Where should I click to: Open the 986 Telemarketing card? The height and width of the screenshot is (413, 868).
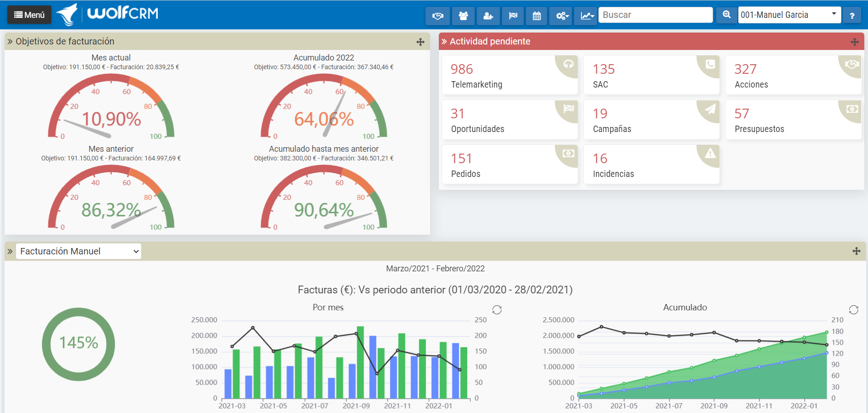click(x=509, y=76)
